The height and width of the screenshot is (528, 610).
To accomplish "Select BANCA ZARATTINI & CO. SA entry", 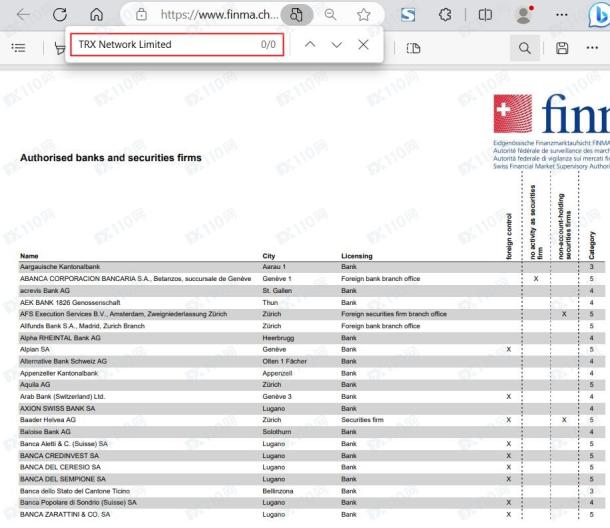I will [65, 514].
